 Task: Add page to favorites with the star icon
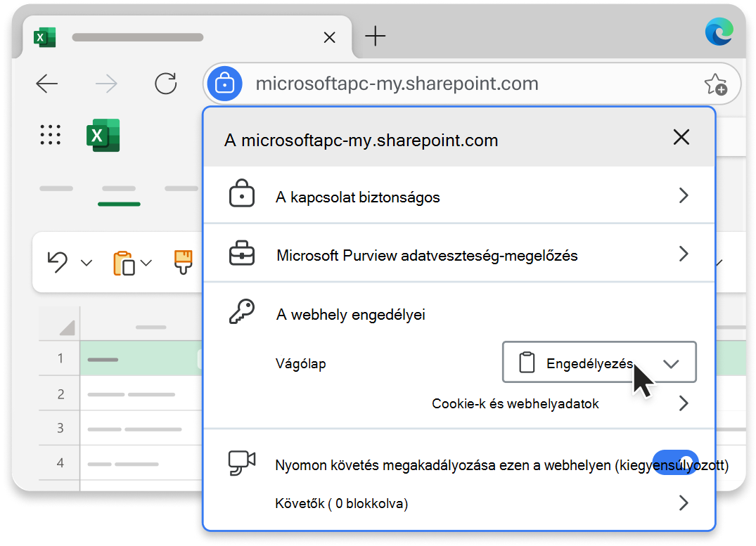[715, 84]
